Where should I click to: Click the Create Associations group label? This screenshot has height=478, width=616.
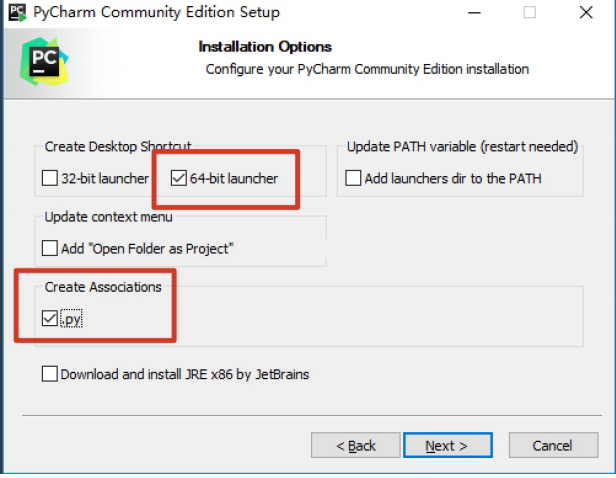tap(103, 287)
